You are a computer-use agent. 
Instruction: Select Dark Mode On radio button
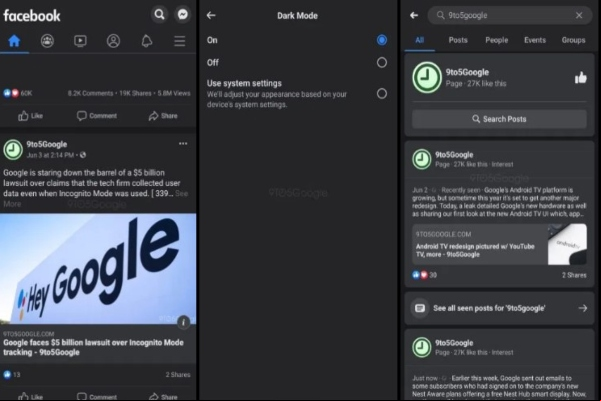[x=381, y=40]
